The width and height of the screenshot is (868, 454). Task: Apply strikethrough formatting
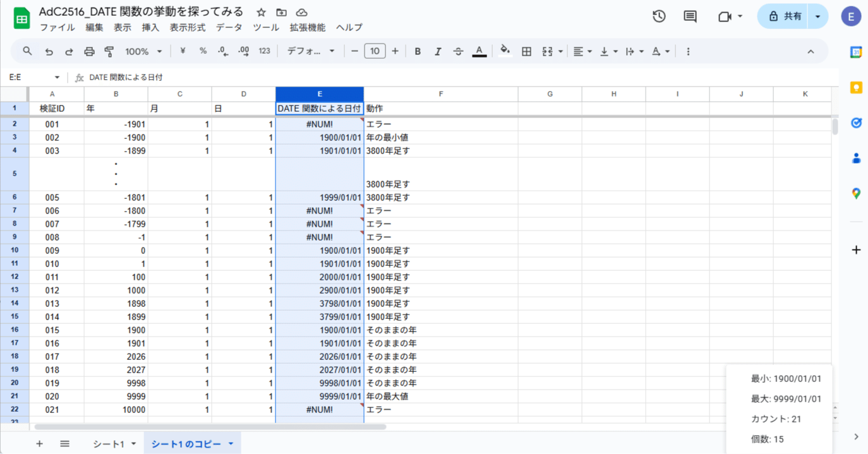[x=458, y=51]
